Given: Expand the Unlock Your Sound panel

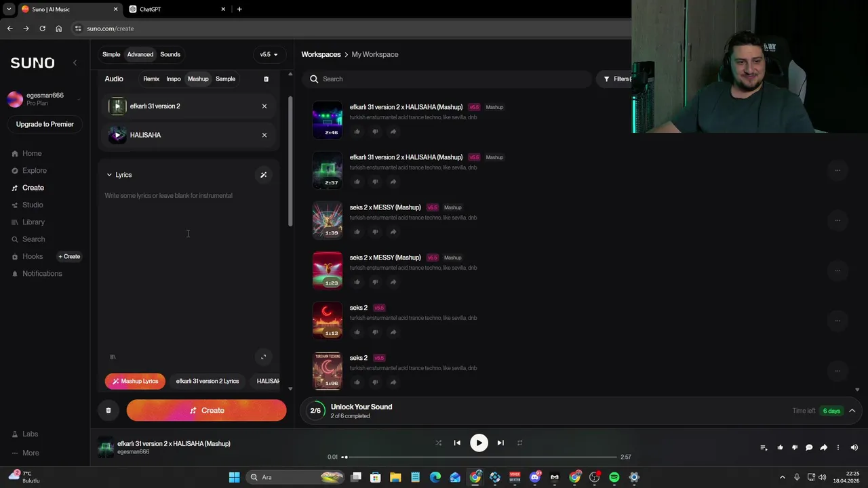Looking at the screenshot, I should (x=852, y=411).
